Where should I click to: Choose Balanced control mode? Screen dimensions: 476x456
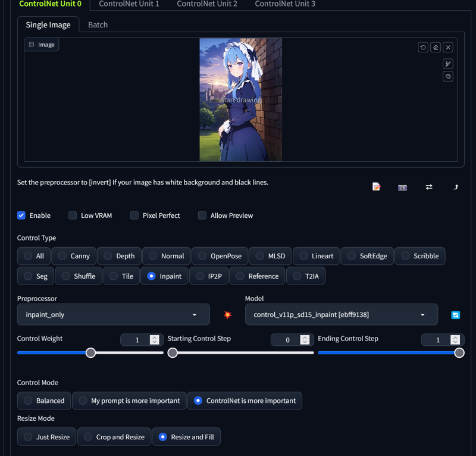click(44, 401)
